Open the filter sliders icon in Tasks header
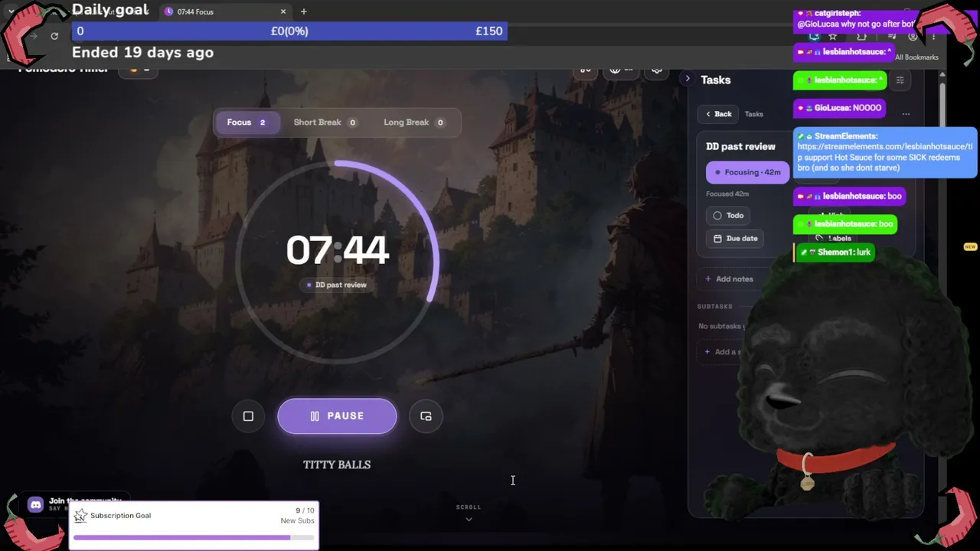 pos(900,80)
